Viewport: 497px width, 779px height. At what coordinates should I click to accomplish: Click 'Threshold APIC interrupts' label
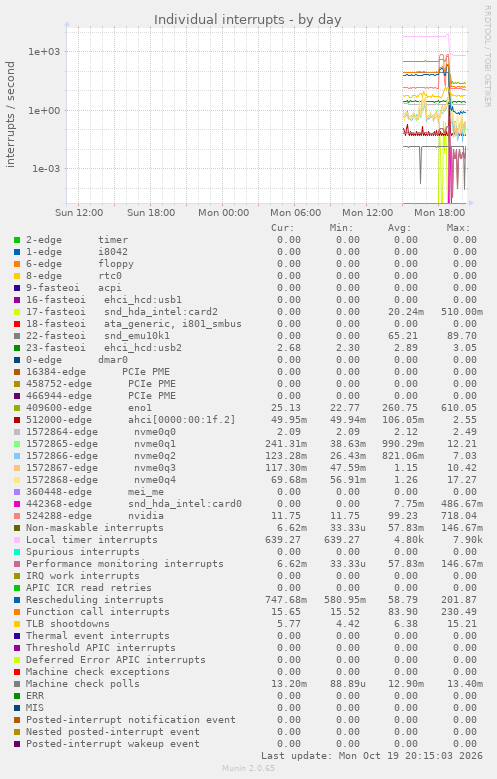point(101,648)
